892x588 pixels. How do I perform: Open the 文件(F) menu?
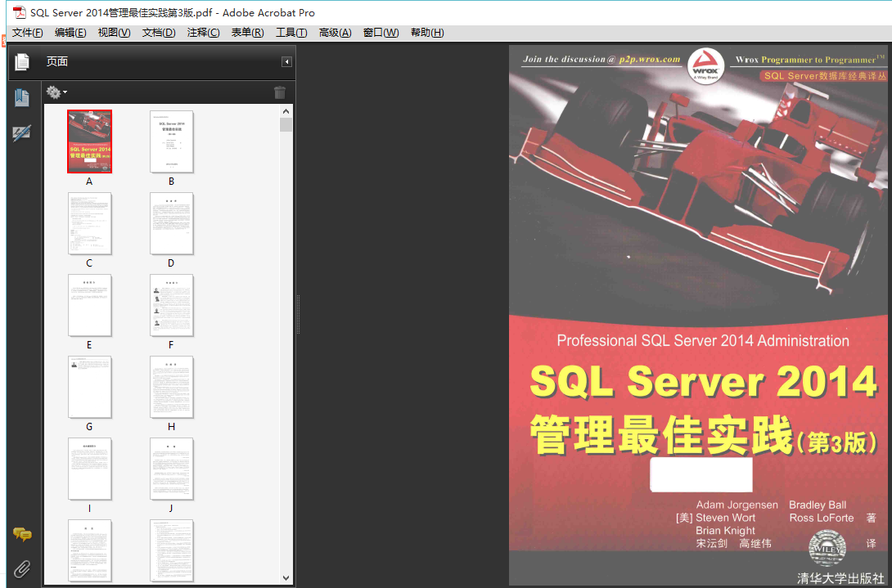pyautogui.click(x=27, y=33)
